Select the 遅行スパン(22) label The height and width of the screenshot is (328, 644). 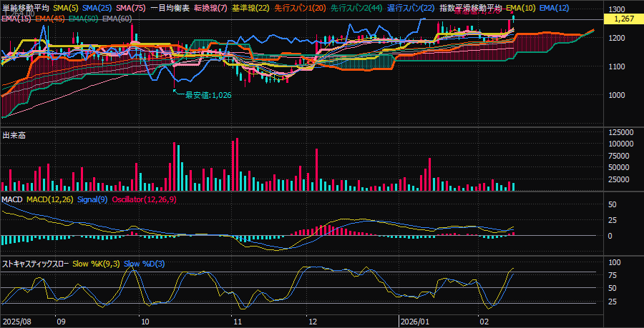(x=411, y=8)
